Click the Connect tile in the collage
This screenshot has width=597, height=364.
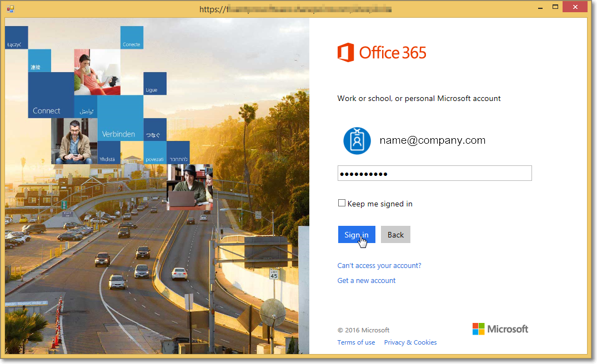(51, 95)
